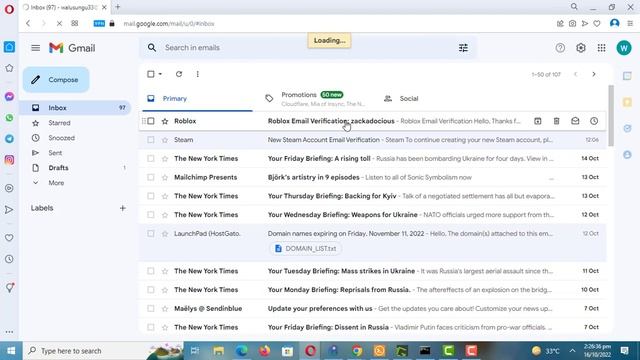The image size is (640, 360).
Task: Select the LaunchPad HostGator email checkbox
Action: [151, 233]
